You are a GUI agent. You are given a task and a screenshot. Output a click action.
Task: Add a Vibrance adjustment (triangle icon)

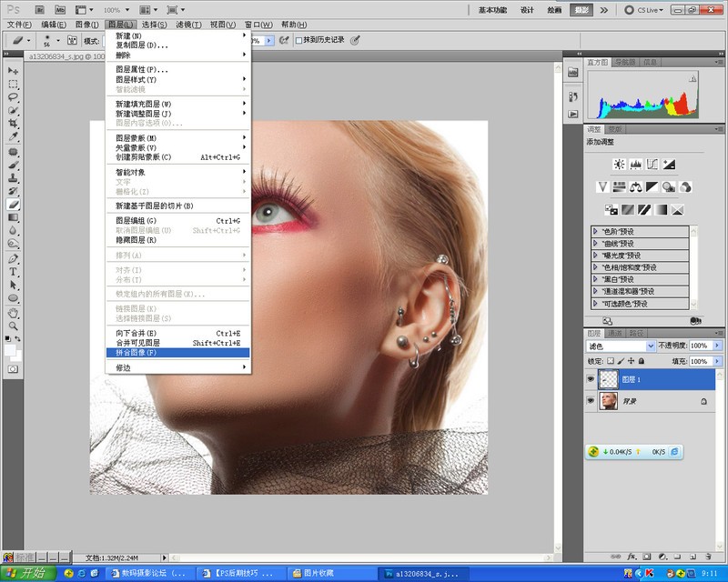(x=602, y=187)
